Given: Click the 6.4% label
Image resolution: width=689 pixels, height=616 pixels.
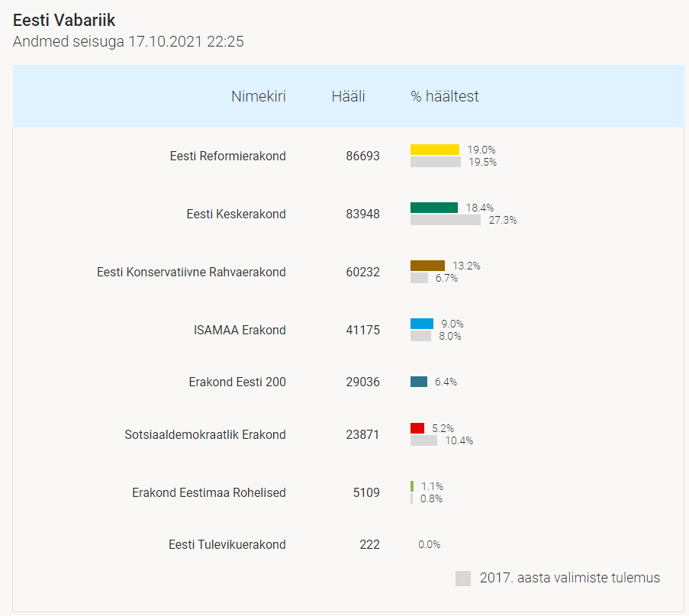Looking at the screenshot, I should 446,382.
